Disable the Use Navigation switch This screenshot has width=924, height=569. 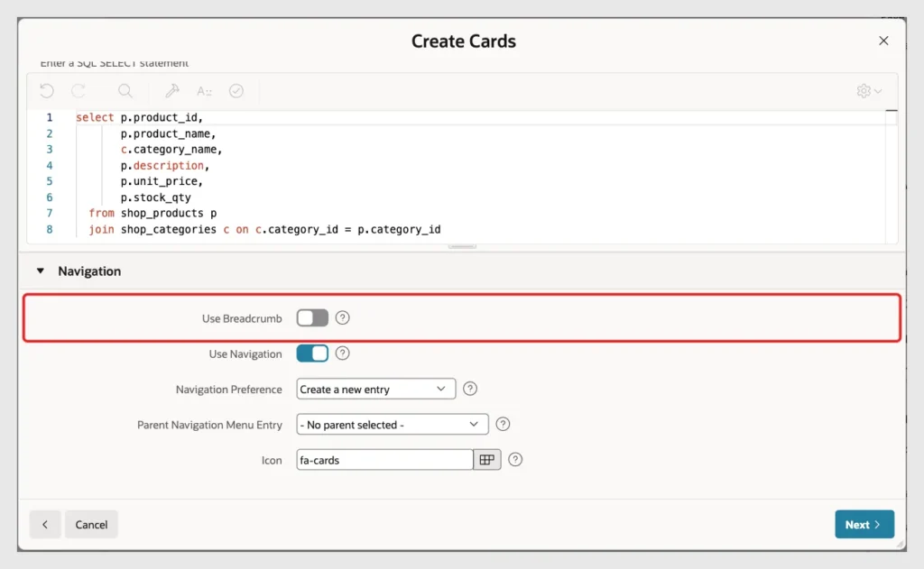tap(312, 353)
